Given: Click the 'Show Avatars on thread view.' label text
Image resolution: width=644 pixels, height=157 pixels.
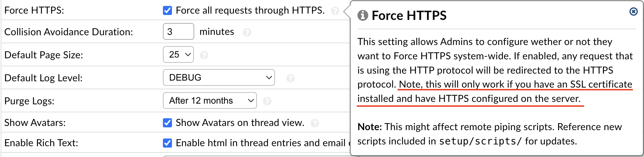Looking at the screenshot, I should (240, 123).
